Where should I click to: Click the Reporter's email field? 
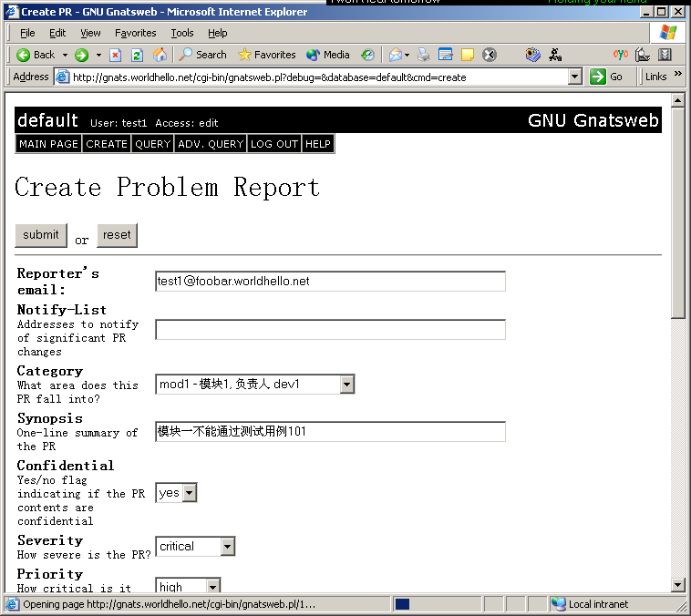[x=330, y=282]
